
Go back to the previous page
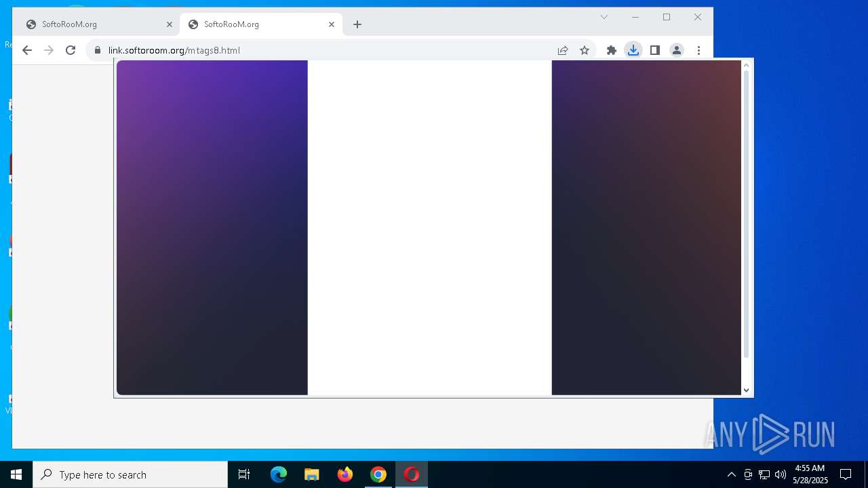[27, 50]
